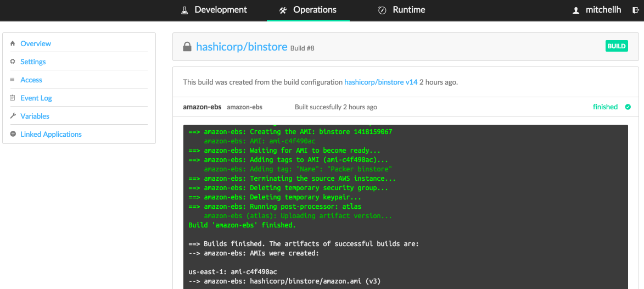Click the list icon next to Access
This screenshot has width=644, height=289.
[13, 80]
